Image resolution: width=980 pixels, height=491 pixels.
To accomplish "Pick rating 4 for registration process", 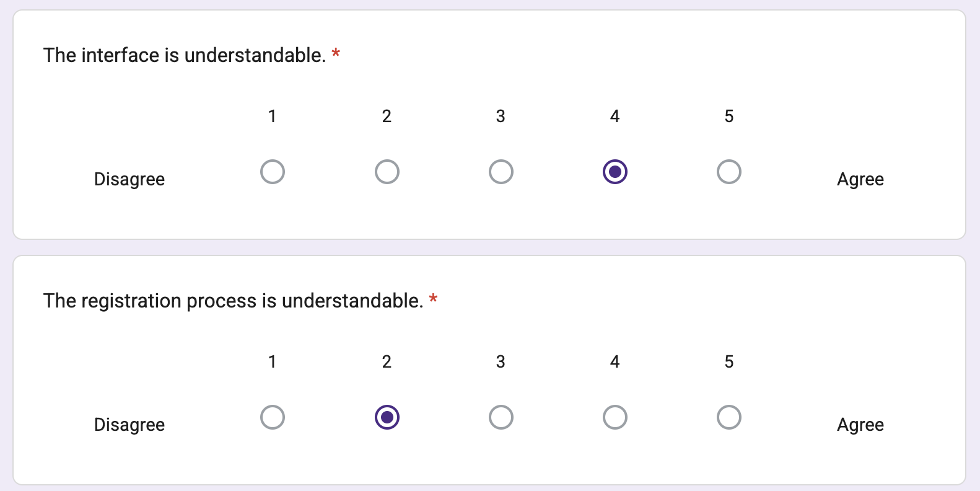I will coord(615,417).
